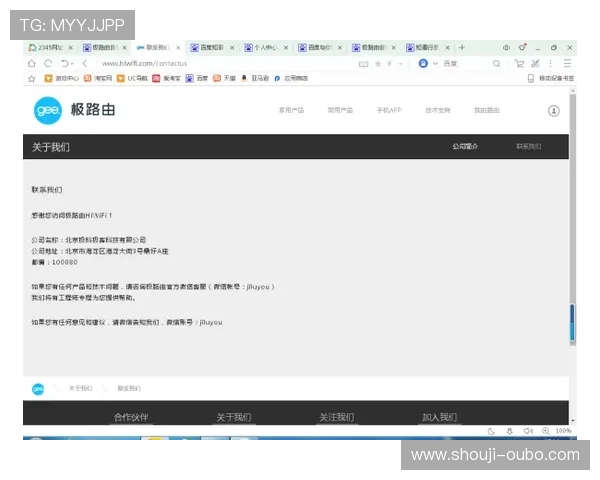
Task: Click 关于我们 in the breadcrumb
Action: point(80,389)
